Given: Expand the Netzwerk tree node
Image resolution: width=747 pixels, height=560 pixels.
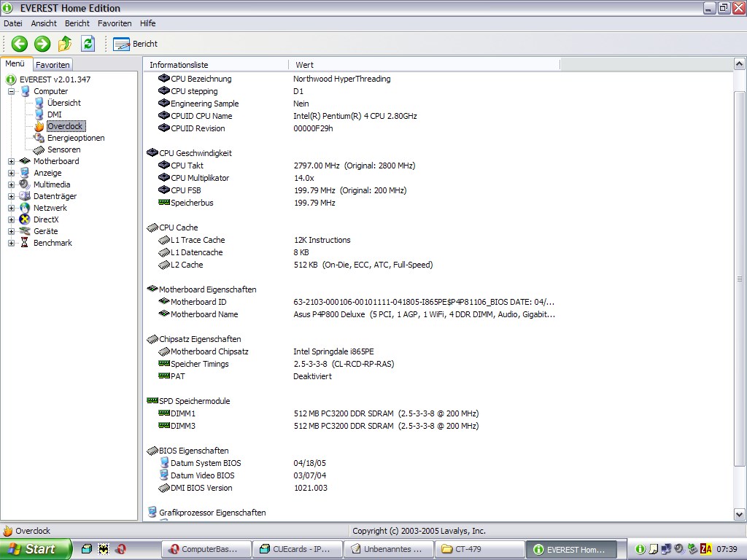Looking at the screenshot, I should click(11, 208).
